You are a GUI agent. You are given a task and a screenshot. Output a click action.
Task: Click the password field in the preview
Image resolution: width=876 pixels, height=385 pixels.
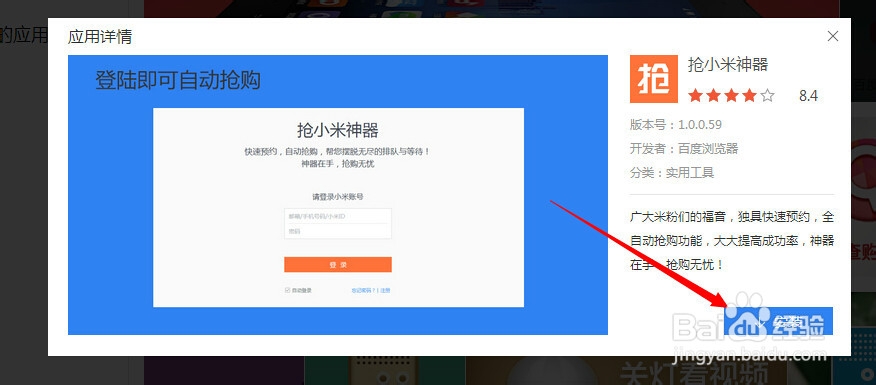coord(338,231)
